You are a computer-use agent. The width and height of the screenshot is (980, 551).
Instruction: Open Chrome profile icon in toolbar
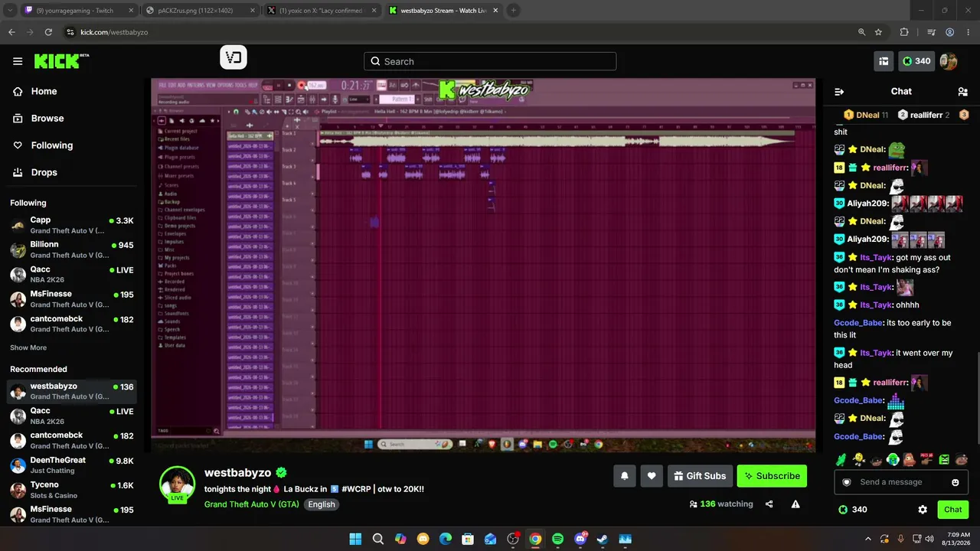tap(950, 32)
